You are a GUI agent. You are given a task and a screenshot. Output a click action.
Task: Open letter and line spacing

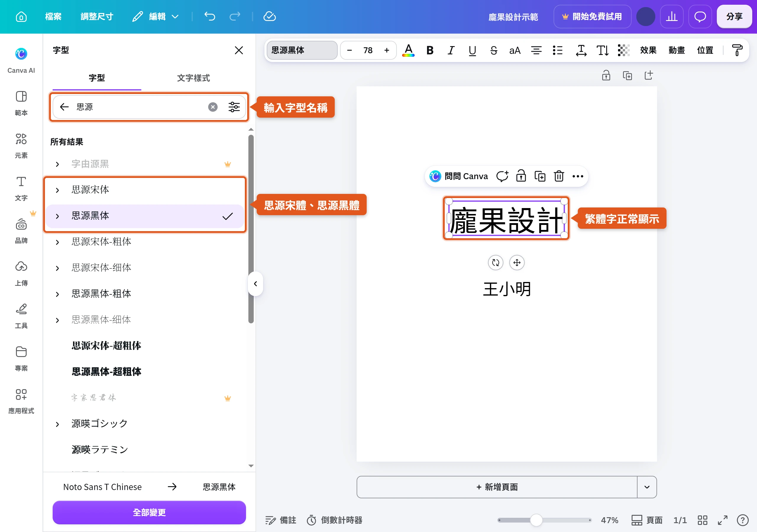point(581,50)
